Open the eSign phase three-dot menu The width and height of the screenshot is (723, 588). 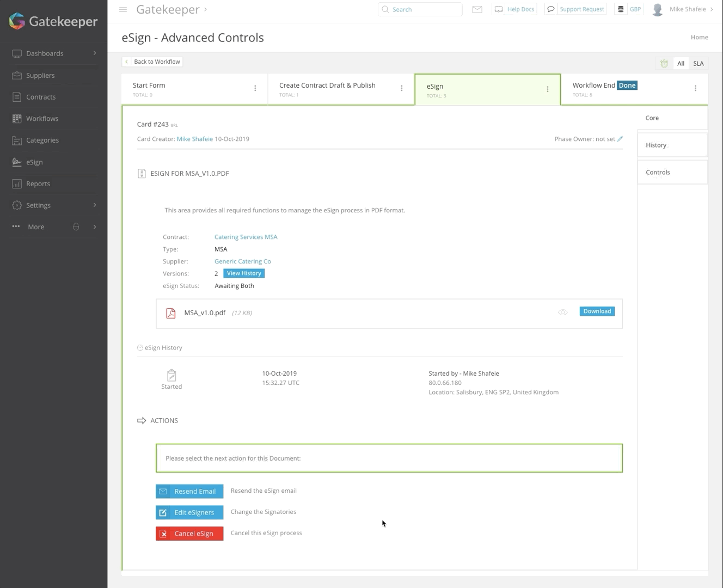[548, 89]
